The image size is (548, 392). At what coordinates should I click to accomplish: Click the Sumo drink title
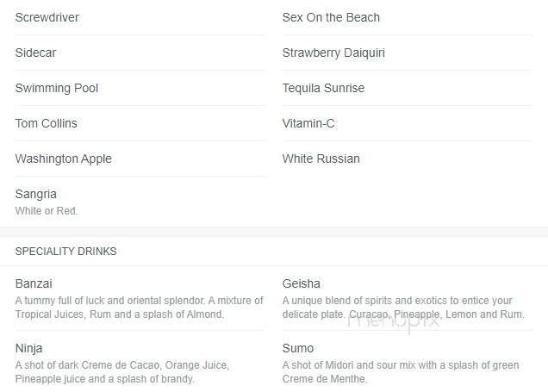pos(298,348)
